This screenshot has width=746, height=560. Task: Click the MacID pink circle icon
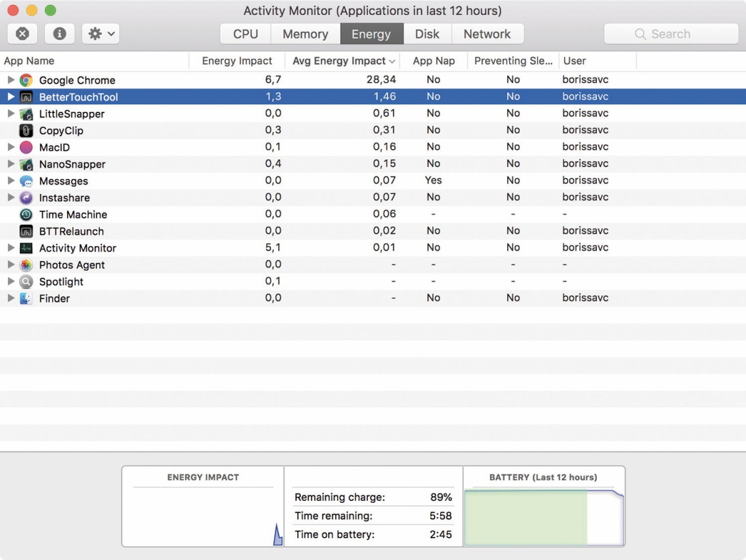[x=26, y=147]
